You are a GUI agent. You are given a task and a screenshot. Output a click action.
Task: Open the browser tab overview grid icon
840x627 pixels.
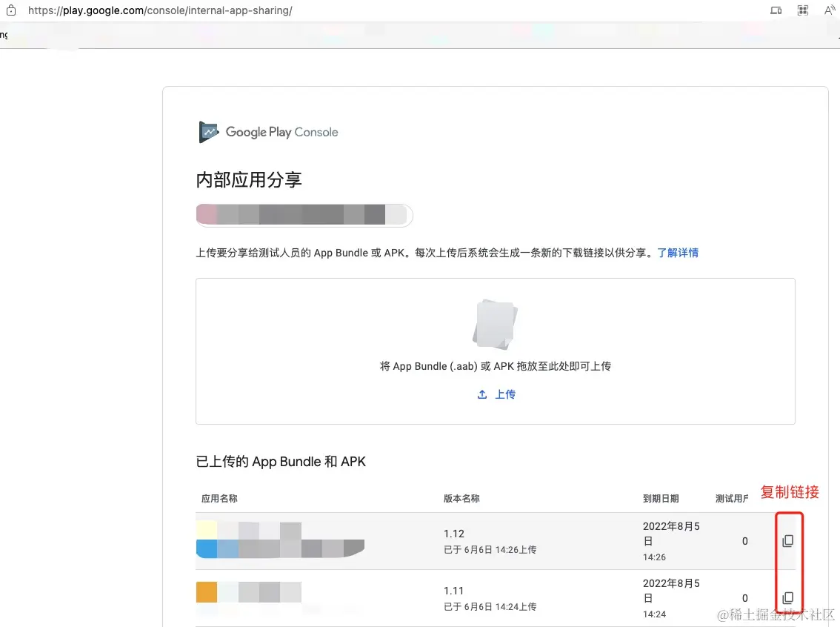[802, 10]
